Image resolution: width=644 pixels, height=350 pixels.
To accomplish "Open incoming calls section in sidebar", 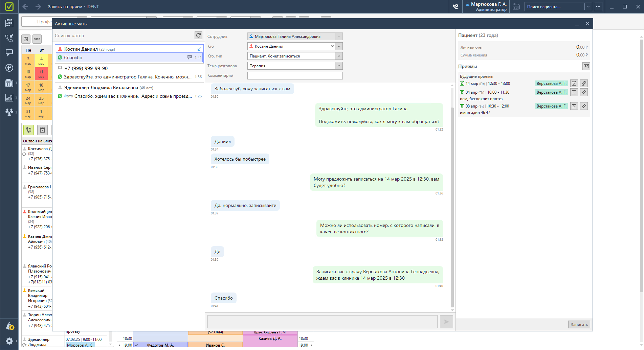I will click(9, 38).
